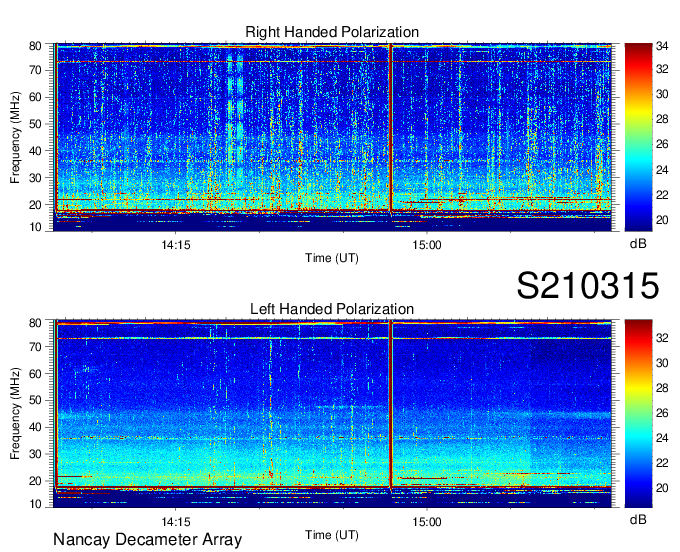680x552 pixels.
Task: Click the 40 MHz tick on Left Handed plot
Action: 35,427
